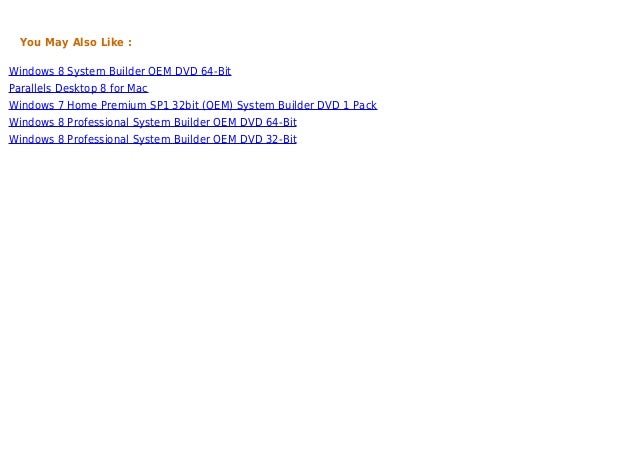Open the only Windows 7 link

click(193, 105)
